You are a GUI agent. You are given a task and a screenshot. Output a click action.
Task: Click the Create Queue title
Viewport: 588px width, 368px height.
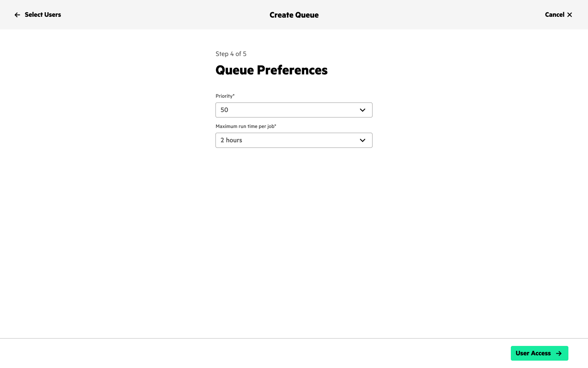[294, 15]
